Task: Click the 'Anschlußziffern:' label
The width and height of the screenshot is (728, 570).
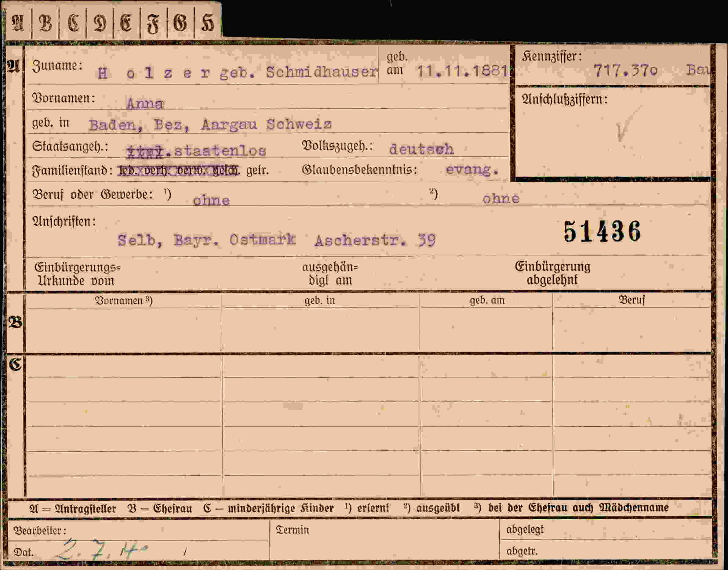Action: [x=564, y=99]
